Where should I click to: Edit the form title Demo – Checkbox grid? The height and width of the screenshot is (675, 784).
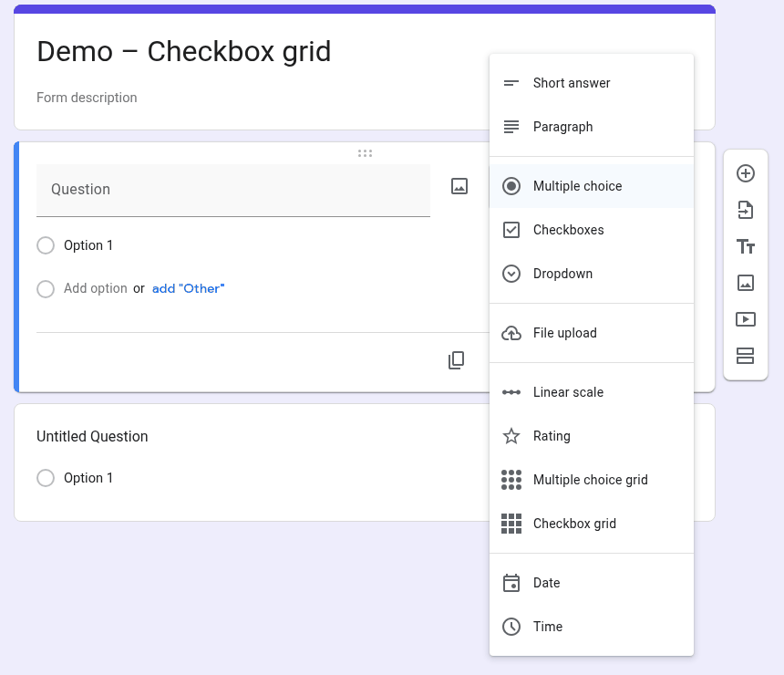click(184, 52)
